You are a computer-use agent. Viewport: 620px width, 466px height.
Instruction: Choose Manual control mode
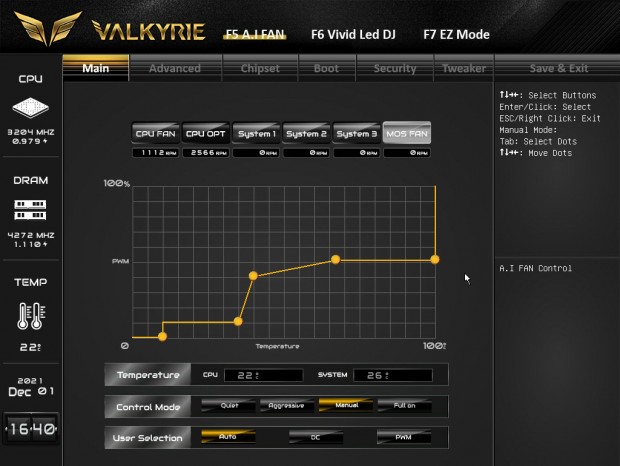pos(346,406)
